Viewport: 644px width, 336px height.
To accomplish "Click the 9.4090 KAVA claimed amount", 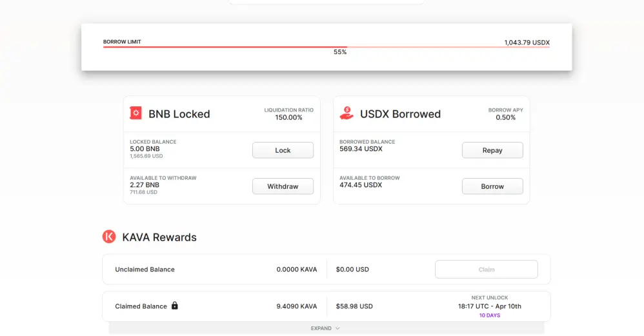I will point(297,306).
